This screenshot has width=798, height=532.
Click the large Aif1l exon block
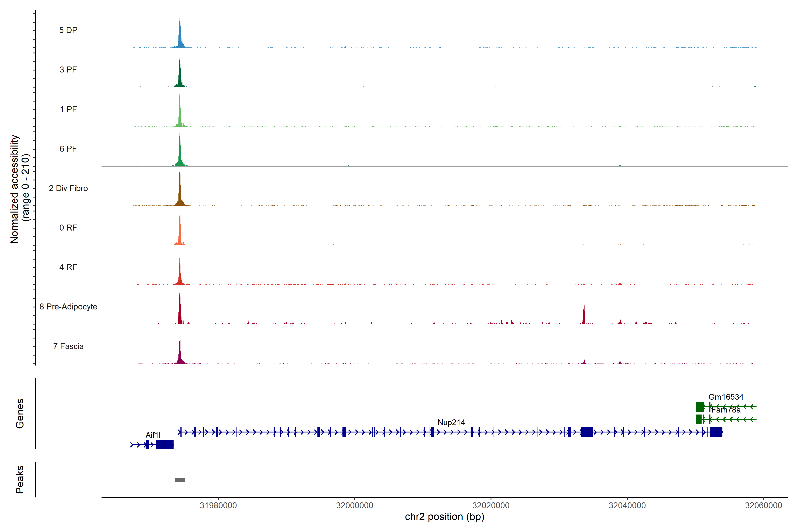[x=165, y=444]
